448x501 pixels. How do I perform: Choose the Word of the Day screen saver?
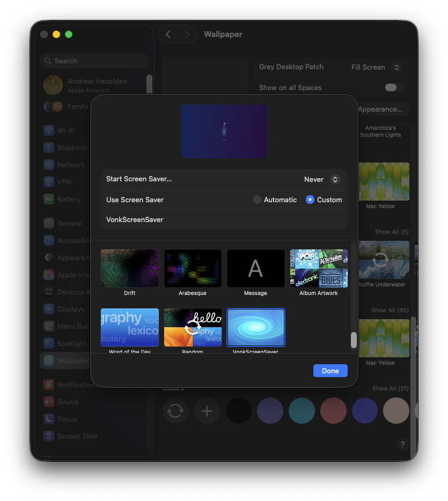pos(129,327)
